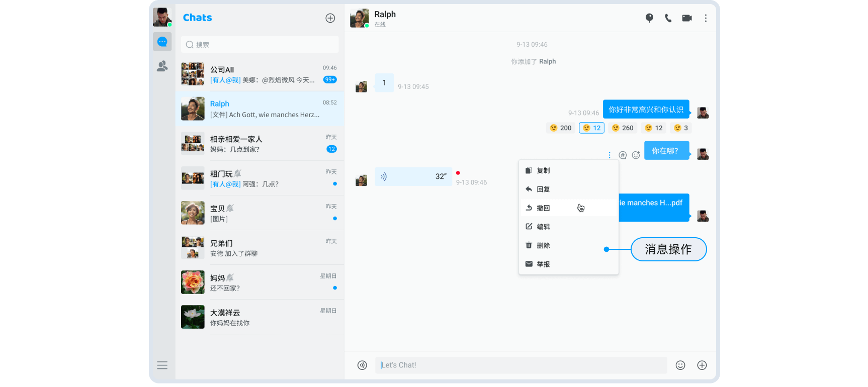Toggle the reaction showing 200
The image size is (868, 387).
click(x=561, y=128)
